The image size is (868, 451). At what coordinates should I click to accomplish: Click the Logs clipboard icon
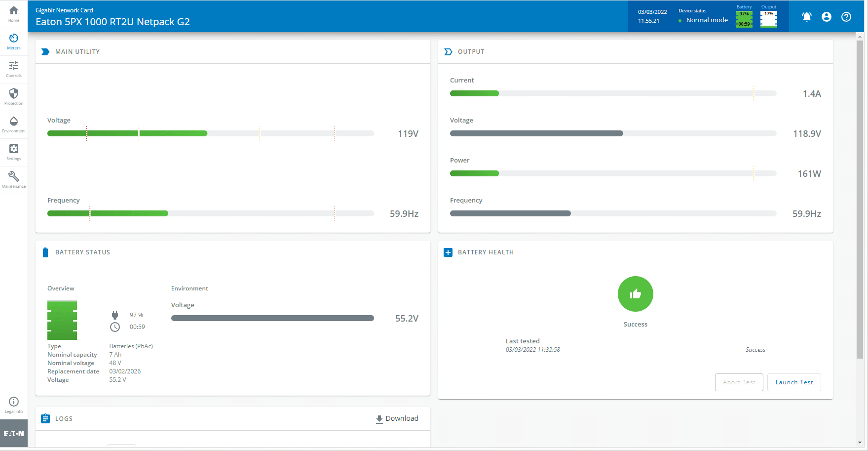pos(45,419)
